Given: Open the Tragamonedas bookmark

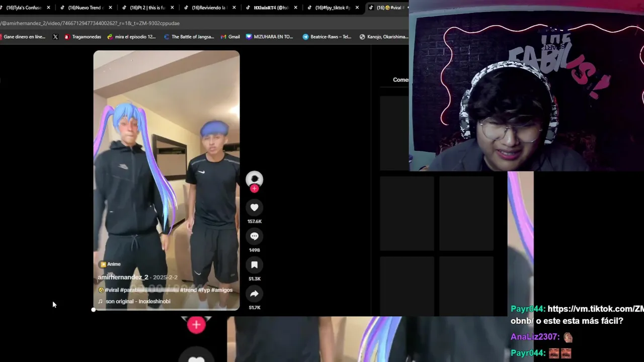Looking at the screenshot, I should 83,37.
